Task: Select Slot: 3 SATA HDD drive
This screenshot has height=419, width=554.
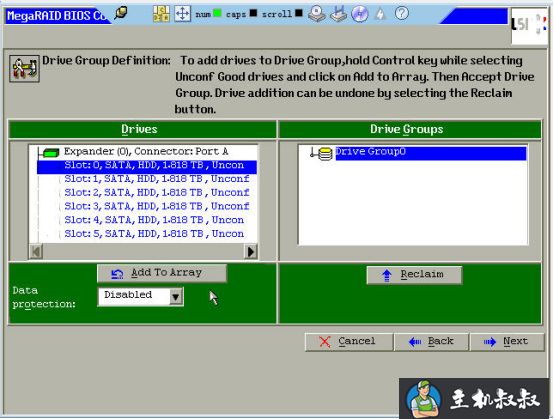Action: coord(157,206)
